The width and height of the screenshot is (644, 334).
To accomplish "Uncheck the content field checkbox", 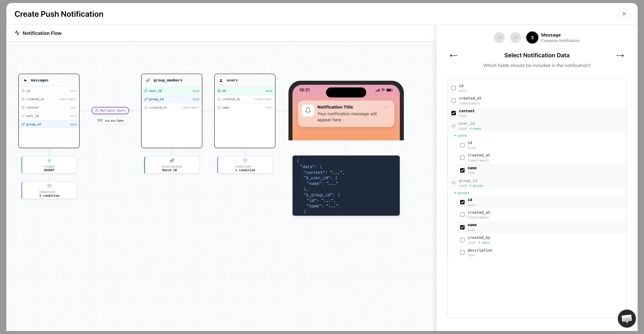I will point(453,113).
